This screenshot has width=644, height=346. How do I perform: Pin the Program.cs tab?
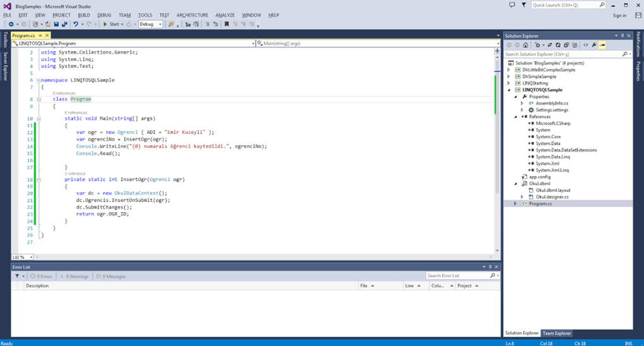(40, 36)
